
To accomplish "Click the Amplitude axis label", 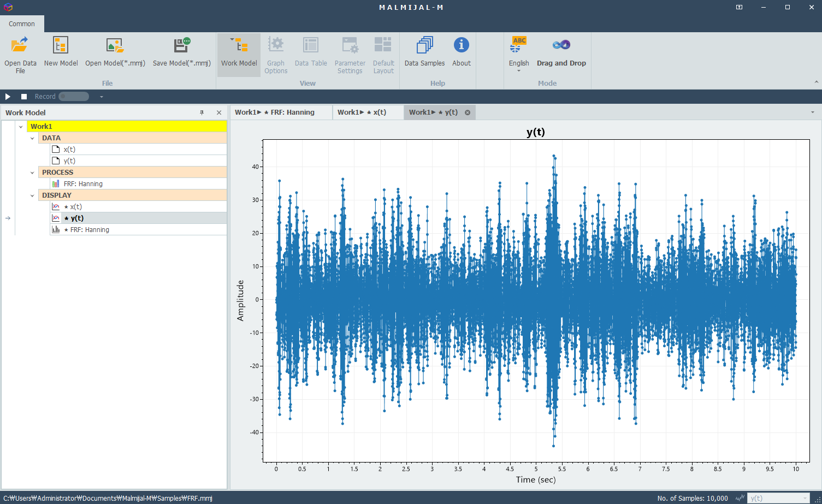I will pyautogui.click(x=240, y=300).
